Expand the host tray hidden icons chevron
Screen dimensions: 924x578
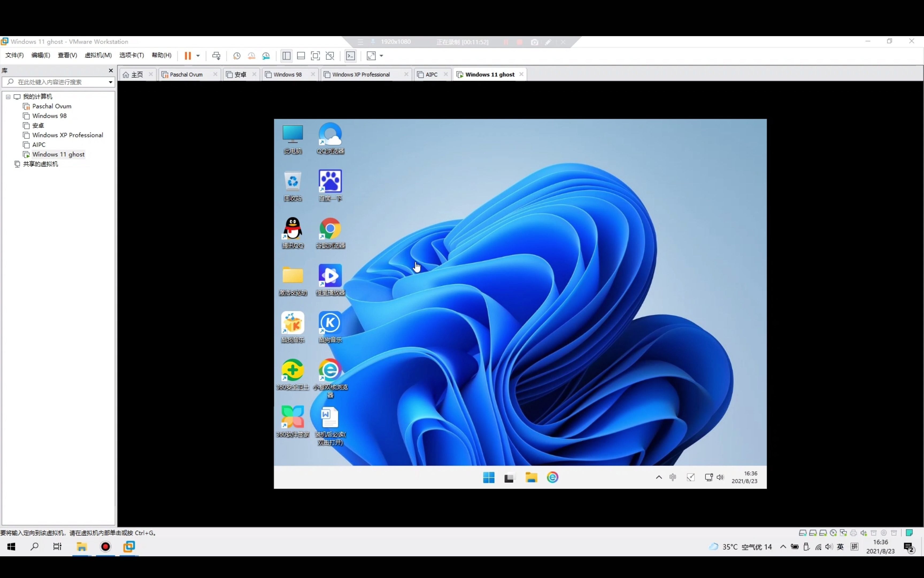[783, 547]
